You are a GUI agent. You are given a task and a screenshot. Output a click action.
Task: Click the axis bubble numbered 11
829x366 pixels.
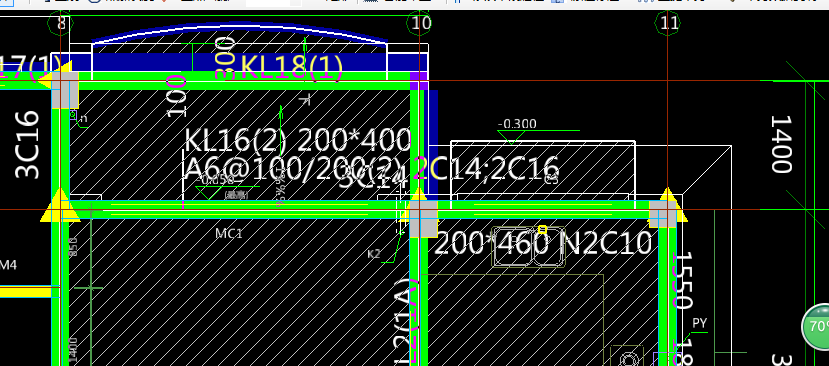(668, 24)
